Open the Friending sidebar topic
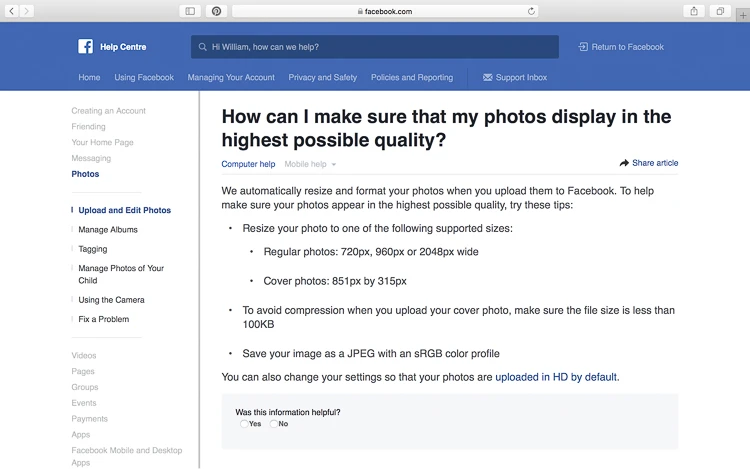The width and height of the screenshot is (750, 469). coord(88,127)
